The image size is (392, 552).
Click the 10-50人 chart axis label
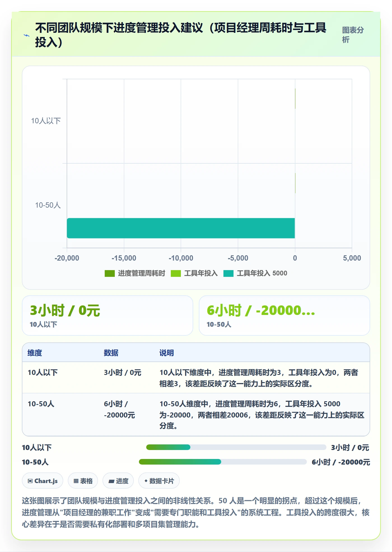click(48, 205)
